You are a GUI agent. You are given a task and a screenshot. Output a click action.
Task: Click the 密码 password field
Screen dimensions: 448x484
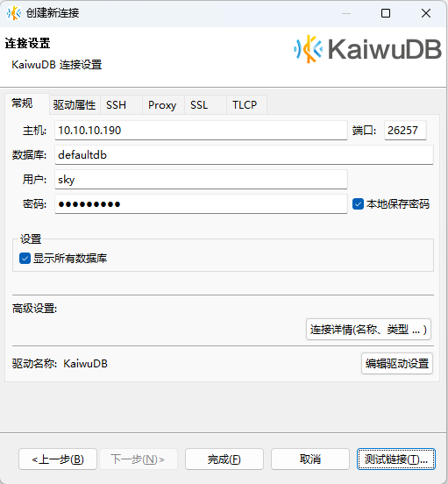(201, 204)
